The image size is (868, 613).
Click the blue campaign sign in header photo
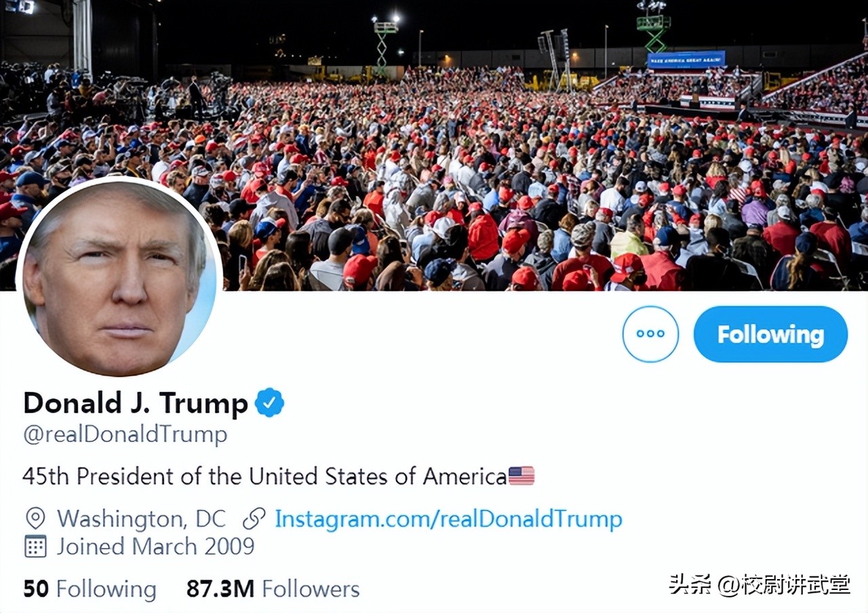pos(686,60)
